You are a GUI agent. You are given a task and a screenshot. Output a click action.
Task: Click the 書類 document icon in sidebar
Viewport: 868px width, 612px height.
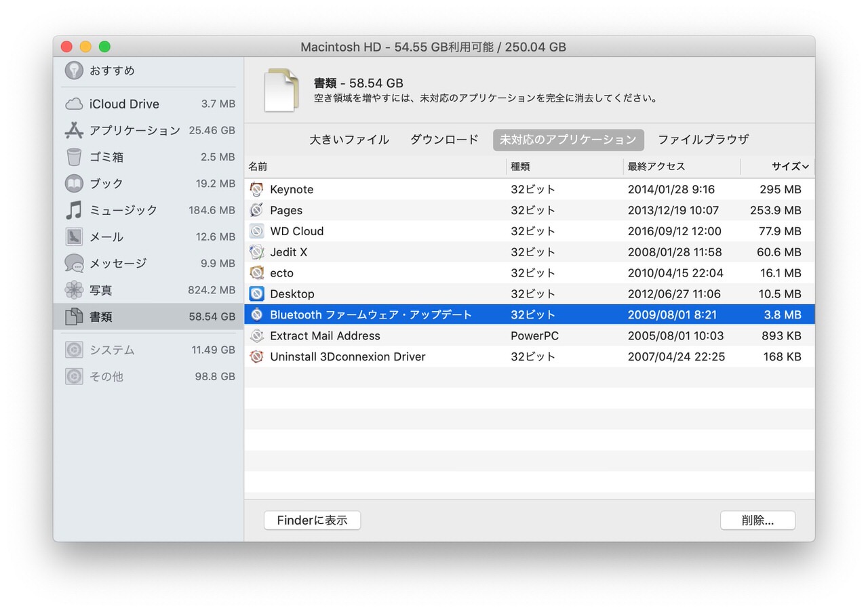coord(74,317)
